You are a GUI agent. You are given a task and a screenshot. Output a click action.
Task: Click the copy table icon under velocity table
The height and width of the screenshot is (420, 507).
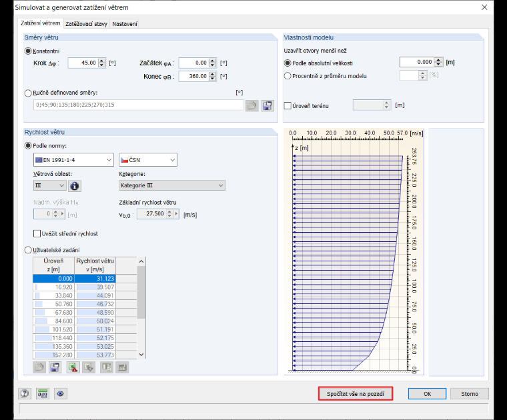pyautogui.click(x=107, y=367)
